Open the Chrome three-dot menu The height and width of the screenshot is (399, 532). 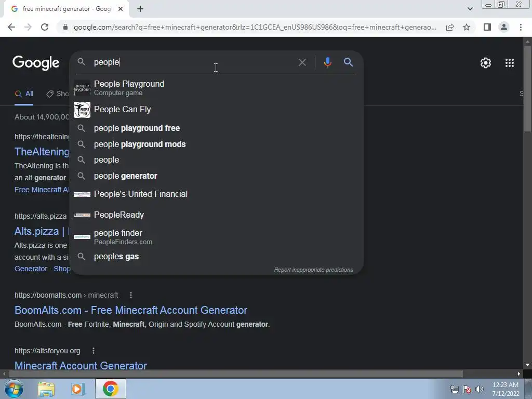521,27
